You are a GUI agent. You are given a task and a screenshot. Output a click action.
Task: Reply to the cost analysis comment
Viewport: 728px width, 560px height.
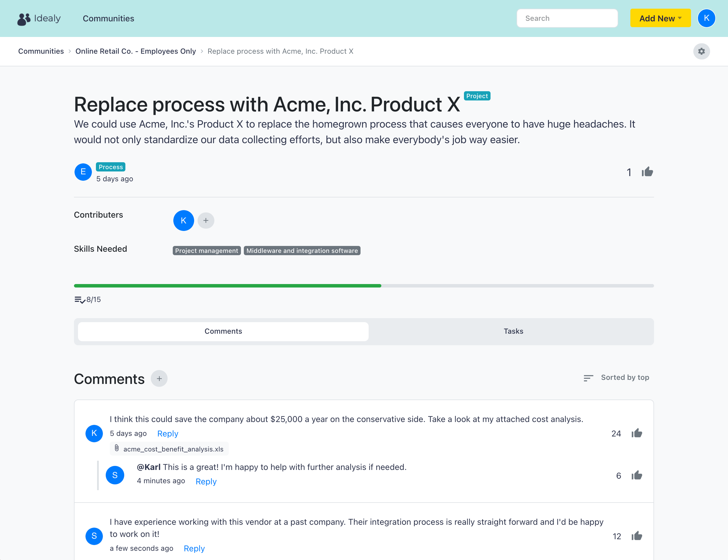tap(168, 433)
